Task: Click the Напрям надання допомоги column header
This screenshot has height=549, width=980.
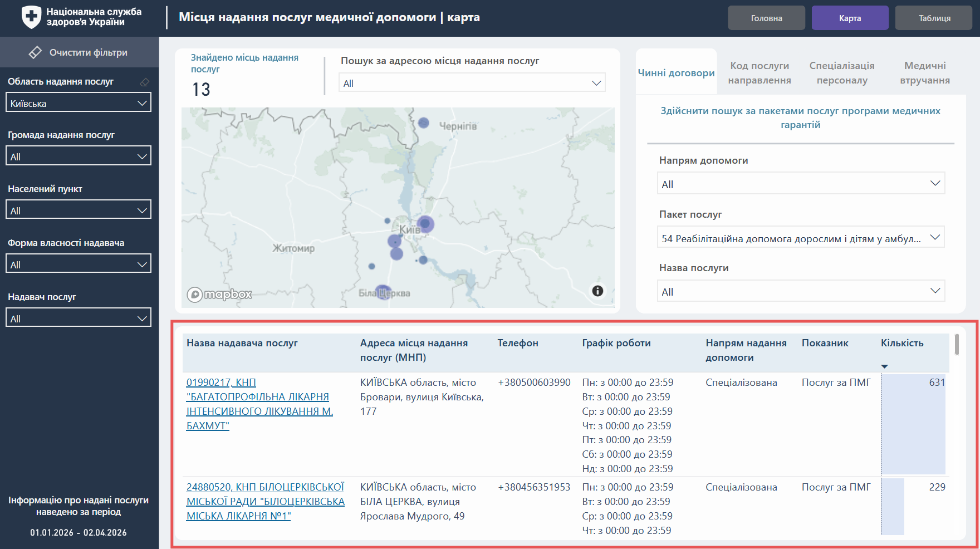Action: pyautogui.click(x=746, y=350)
